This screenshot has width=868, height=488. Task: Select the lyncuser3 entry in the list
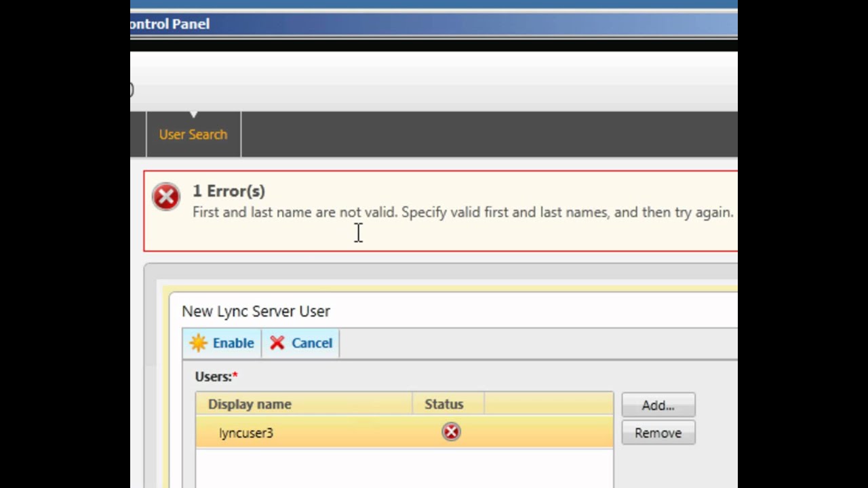[x=246, y=432]
